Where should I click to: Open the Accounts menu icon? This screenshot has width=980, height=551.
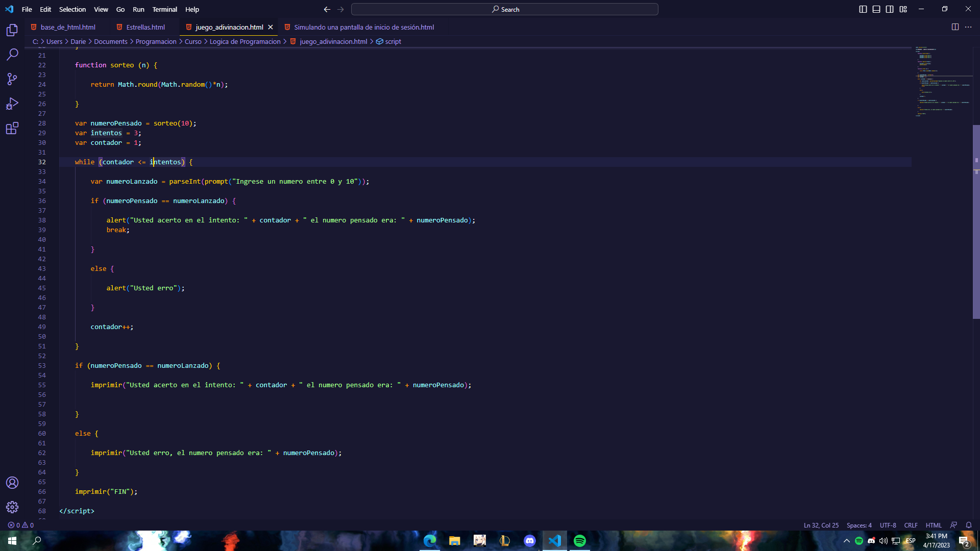coord(12,483)
